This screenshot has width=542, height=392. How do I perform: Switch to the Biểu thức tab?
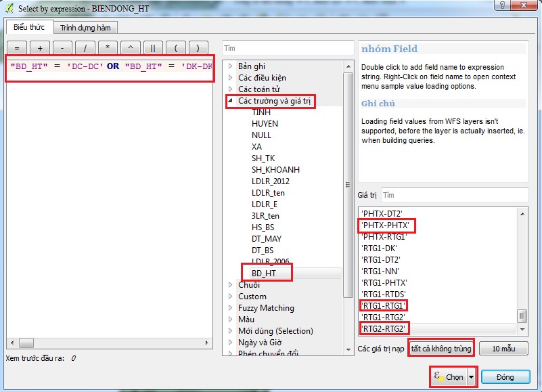click(x=29, y=27)
